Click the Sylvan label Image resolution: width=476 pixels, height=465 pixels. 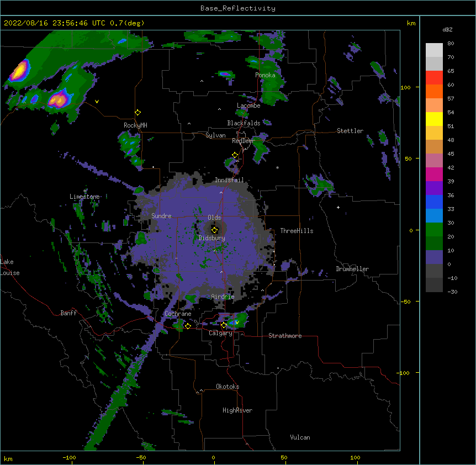click(x=215, y=135)
